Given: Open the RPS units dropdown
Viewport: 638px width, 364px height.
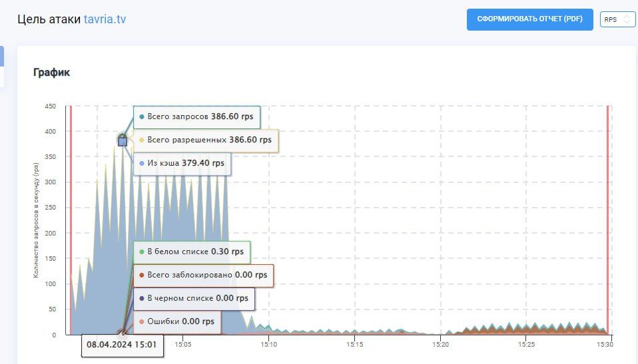Looking at the screenshot, I should click(x=617, y=20).
